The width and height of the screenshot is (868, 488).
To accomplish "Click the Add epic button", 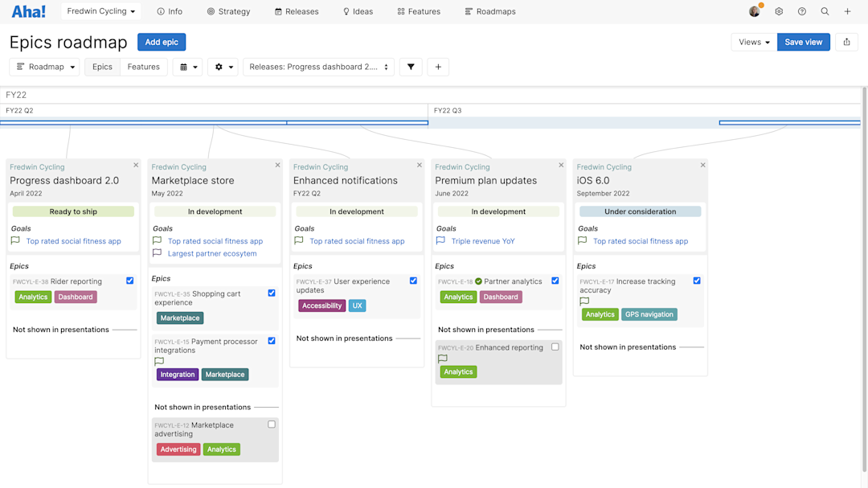I will [x=161, y=41].
